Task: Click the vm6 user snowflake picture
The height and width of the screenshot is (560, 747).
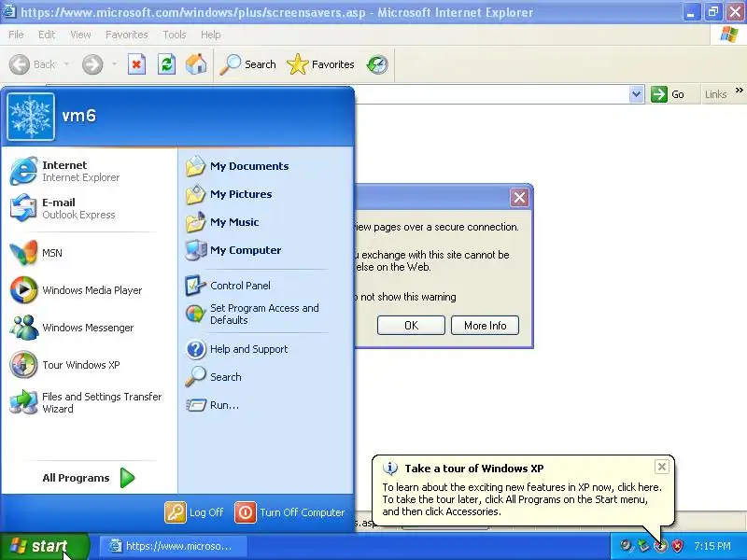Action: pos(31,117)
